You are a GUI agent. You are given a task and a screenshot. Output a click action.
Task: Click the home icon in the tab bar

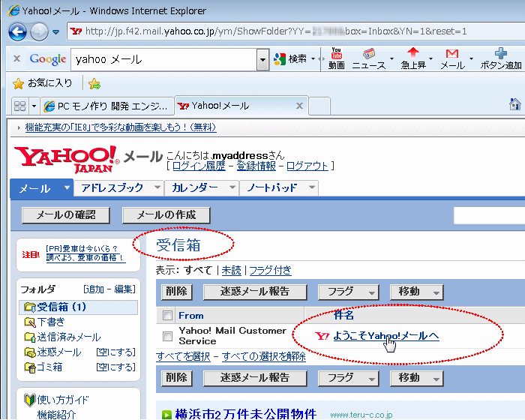[515, 105]
